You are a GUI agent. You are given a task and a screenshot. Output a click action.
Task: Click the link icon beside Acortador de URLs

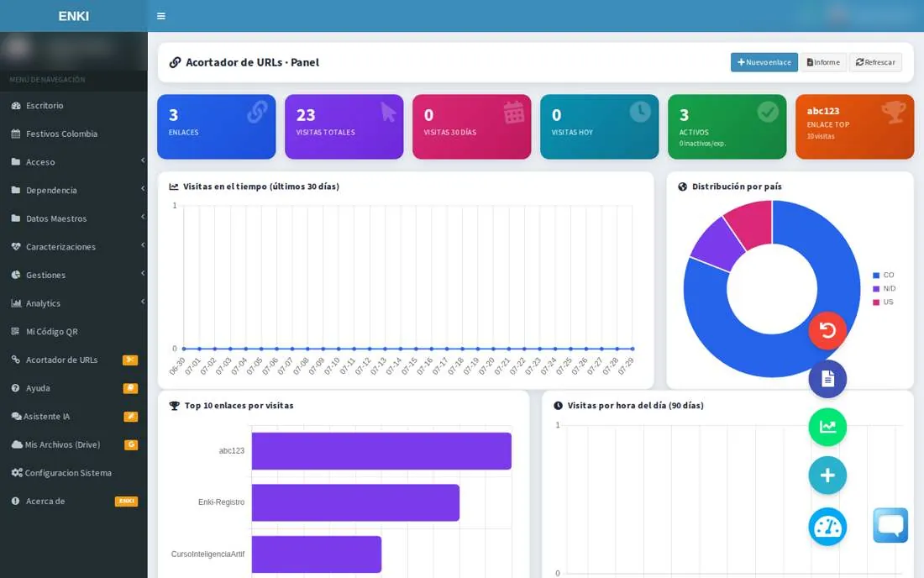16,360
